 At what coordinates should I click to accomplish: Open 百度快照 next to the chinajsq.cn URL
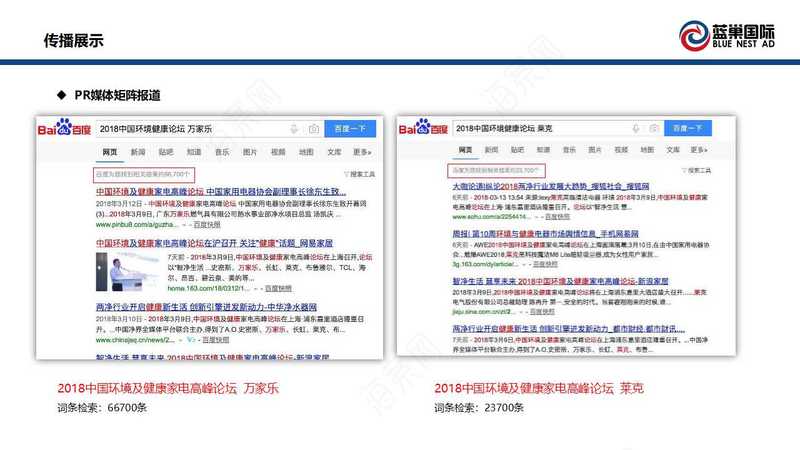tap(216, 340)
